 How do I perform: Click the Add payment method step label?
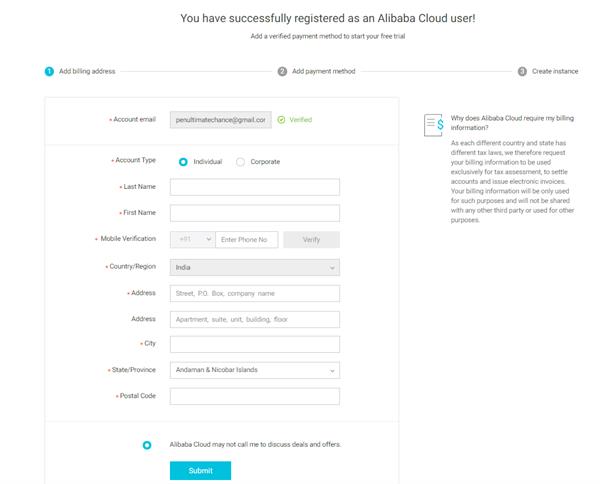323,72
